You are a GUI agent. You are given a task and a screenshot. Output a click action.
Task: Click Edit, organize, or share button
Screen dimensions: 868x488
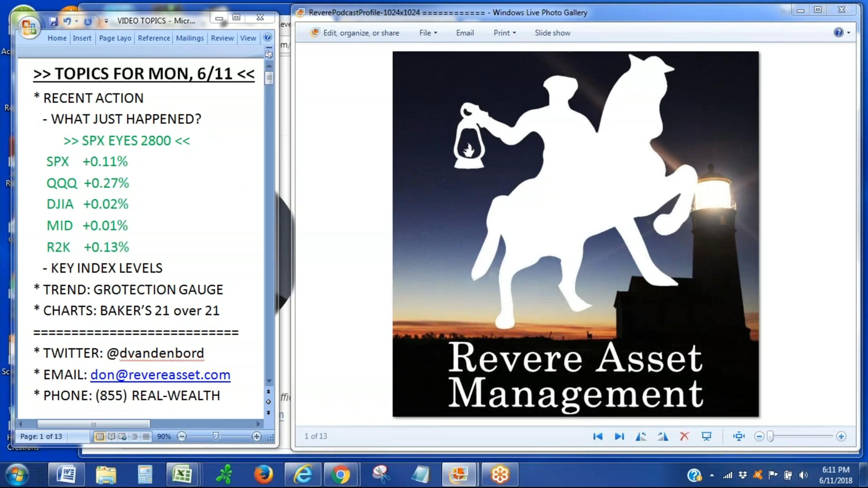click(x=355, y=33)
